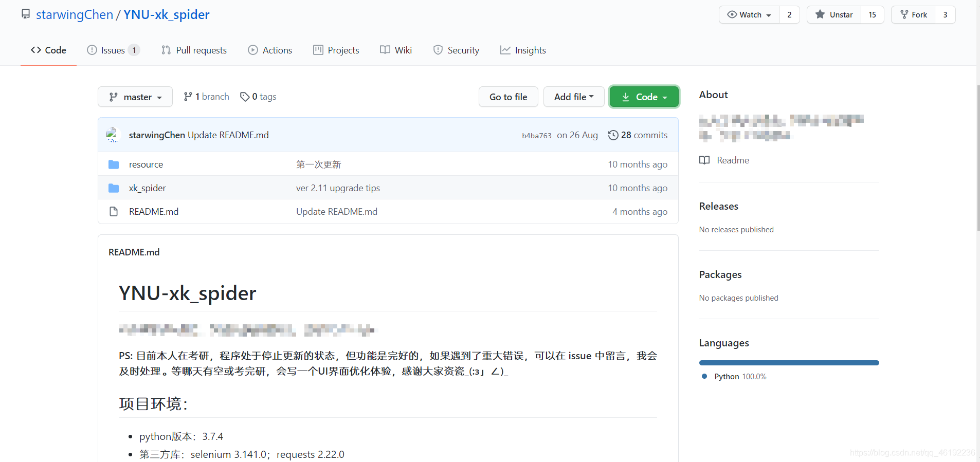Click the 4 months ago timestamp for README.md
This screenshot has width=980, height=462.
[x=640, y=212]
